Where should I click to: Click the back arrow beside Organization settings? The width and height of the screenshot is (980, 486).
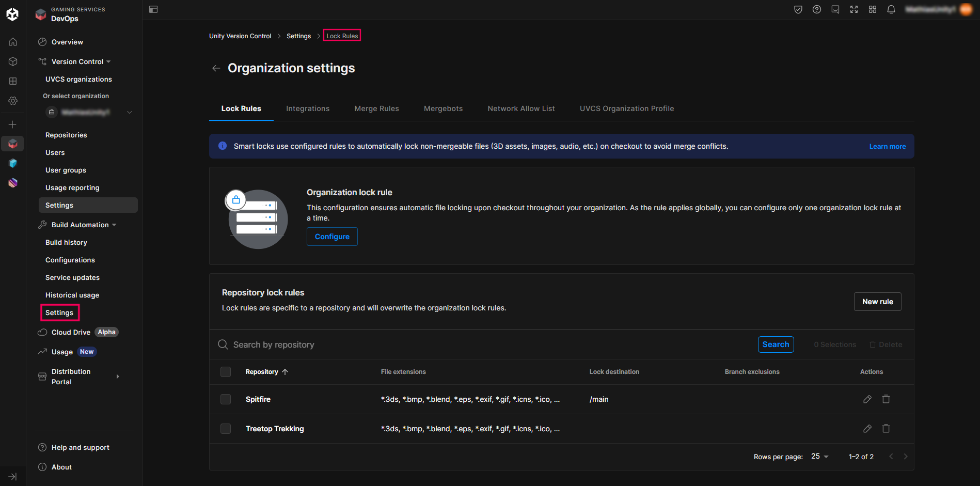(x=216, y=68)
